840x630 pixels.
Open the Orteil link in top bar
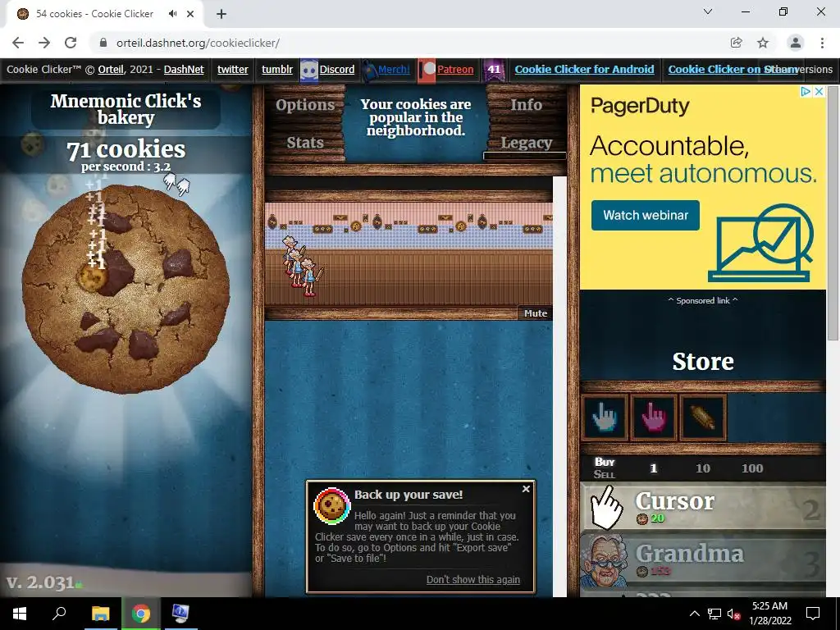[x=111, y=69]
